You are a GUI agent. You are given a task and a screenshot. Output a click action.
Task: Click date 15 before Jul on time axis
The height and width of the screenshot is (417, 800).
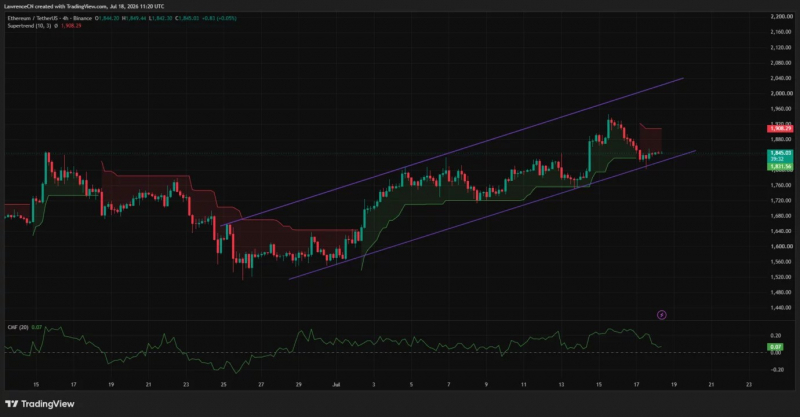pos(36,384)
